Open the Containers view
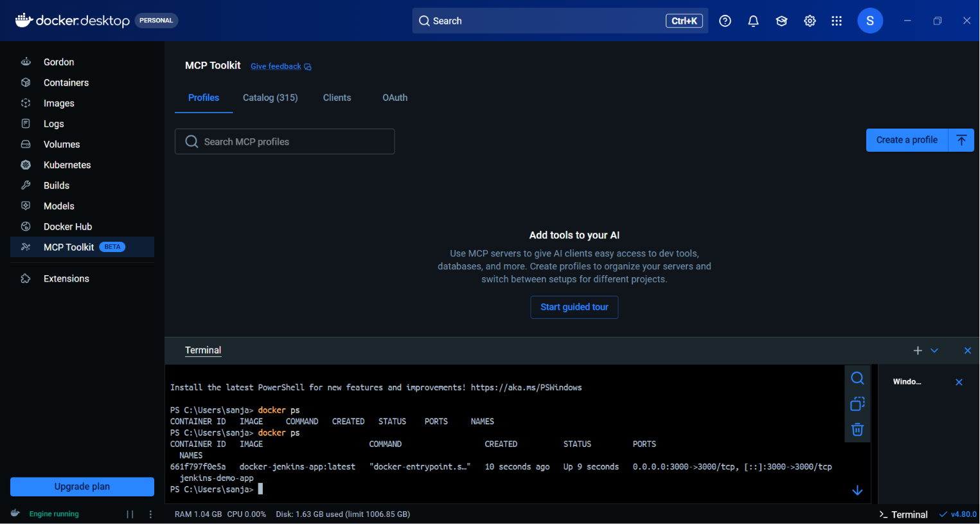Screen dimensions: 980x524 pos(82,82)
